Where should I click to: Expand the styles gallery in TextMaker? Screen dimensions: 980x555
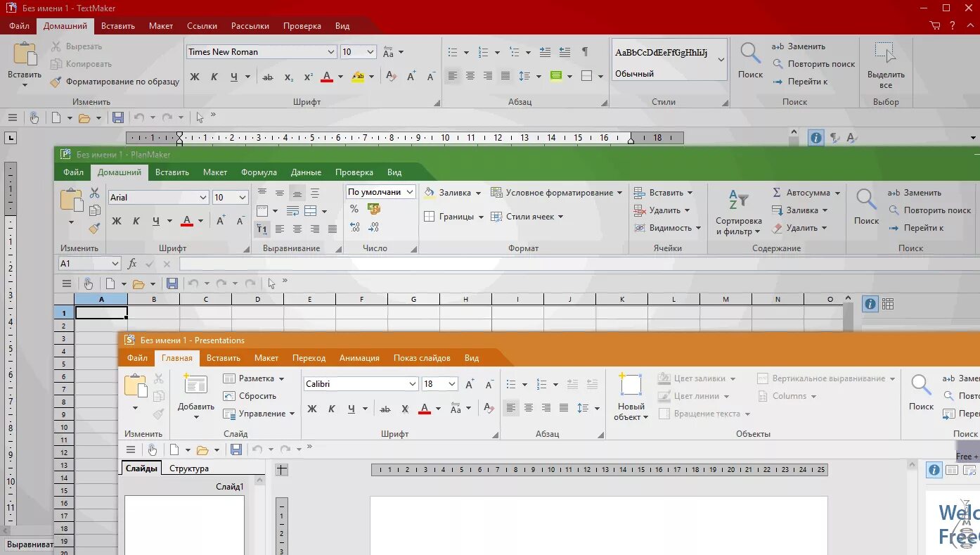(721, 60)
